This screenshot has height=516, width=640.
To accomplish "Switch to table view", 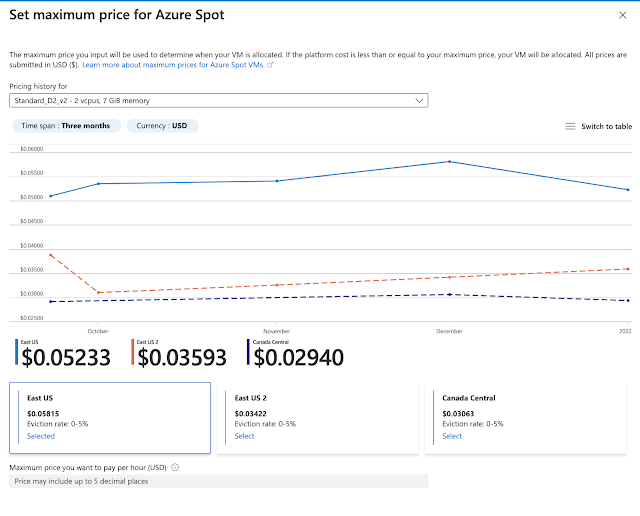I will pos(606,127).
